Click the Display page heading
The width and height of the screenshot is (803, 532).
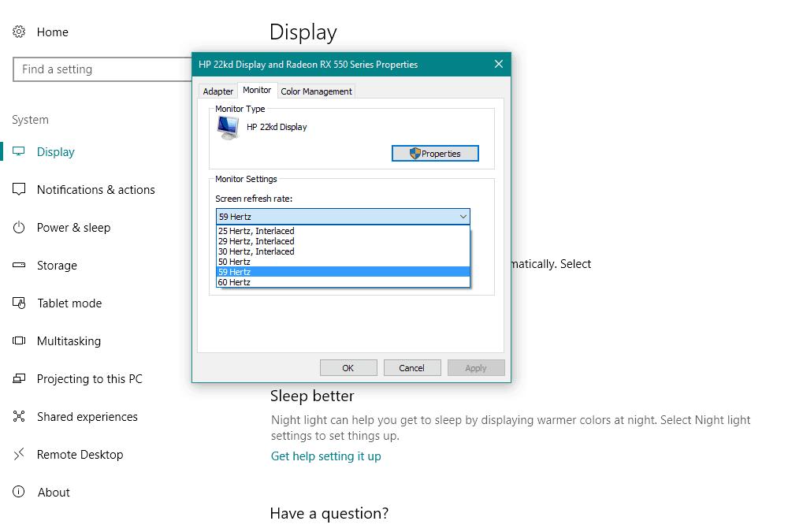pos(303,32)
